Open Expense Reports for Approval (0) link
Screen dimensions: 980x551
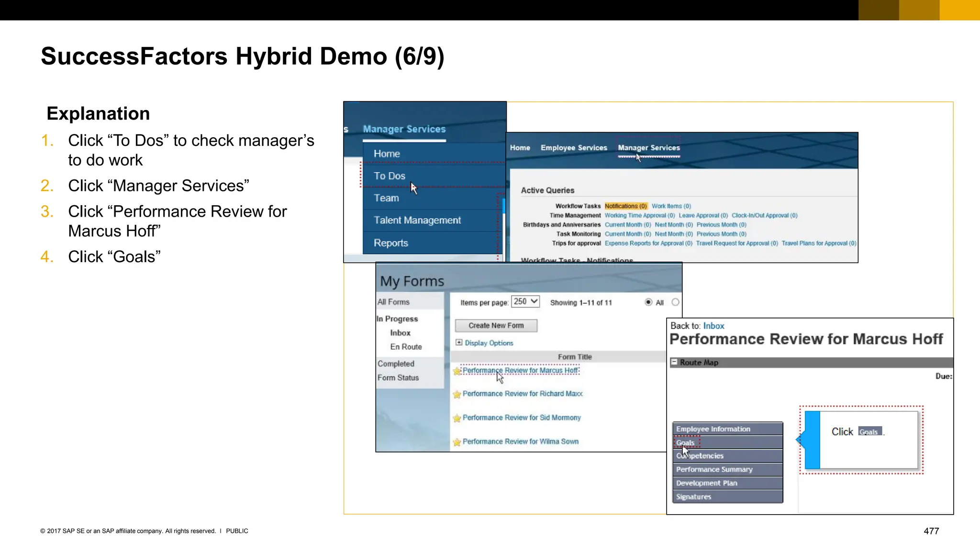[648, 243]
